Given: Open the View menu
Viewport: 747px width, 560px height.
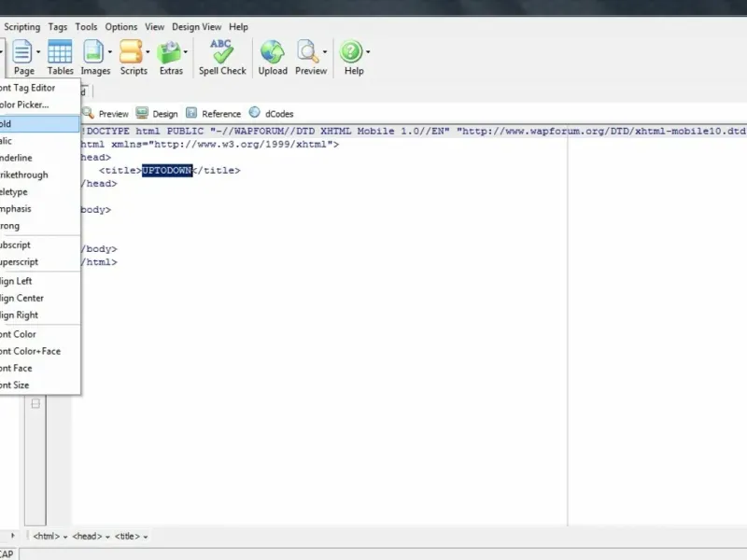Looking at the screenshot, I should pos(154,27).
